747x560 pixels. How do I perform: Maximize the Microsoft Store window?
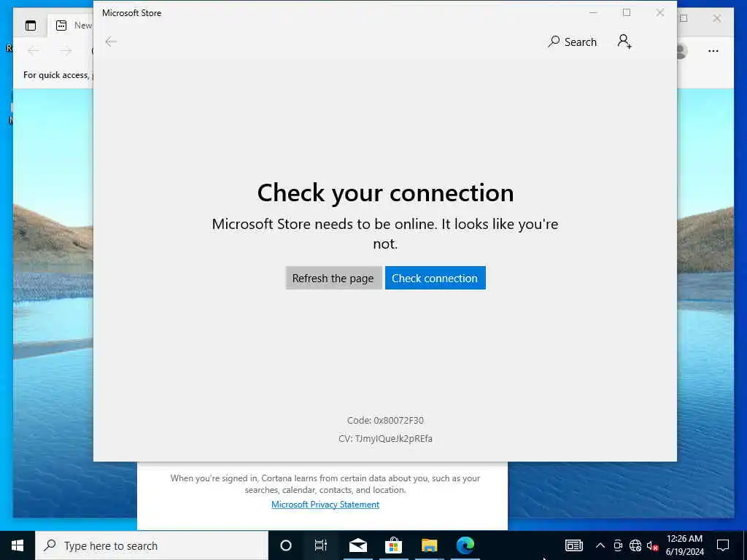coord(627,13)
